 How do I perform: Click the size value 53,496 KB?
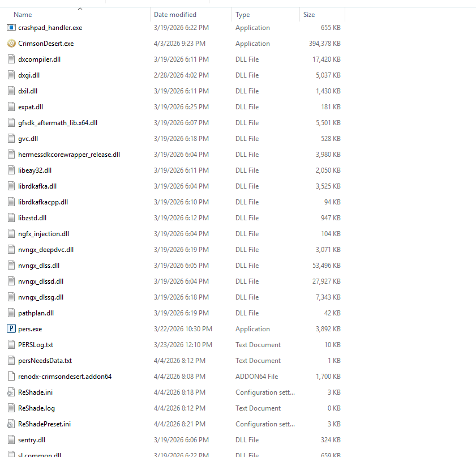click(327, 266)
